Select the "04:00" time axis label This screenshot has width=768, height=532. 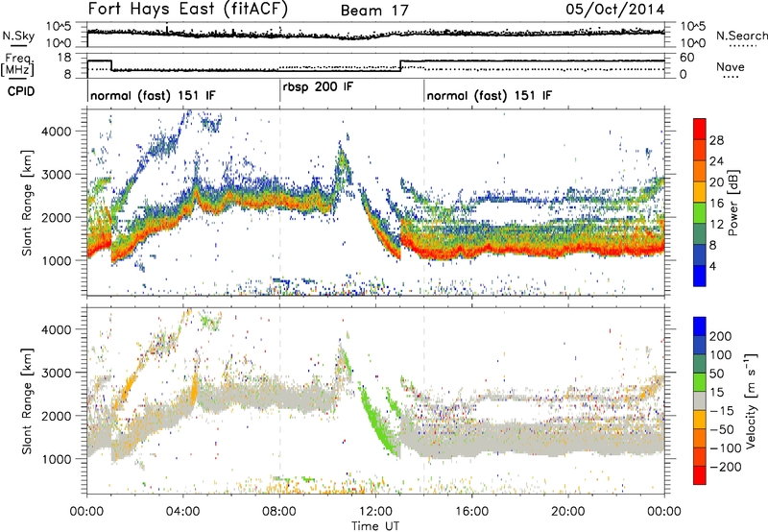coord(182,512)
